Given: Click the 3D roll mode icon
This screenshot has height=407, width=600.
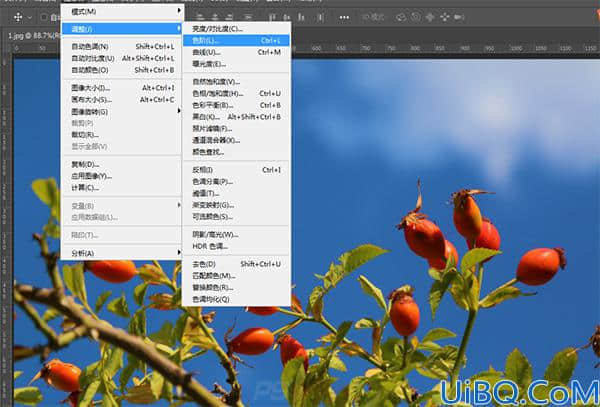Looking at the screenshot, I should tap(416, 17).
